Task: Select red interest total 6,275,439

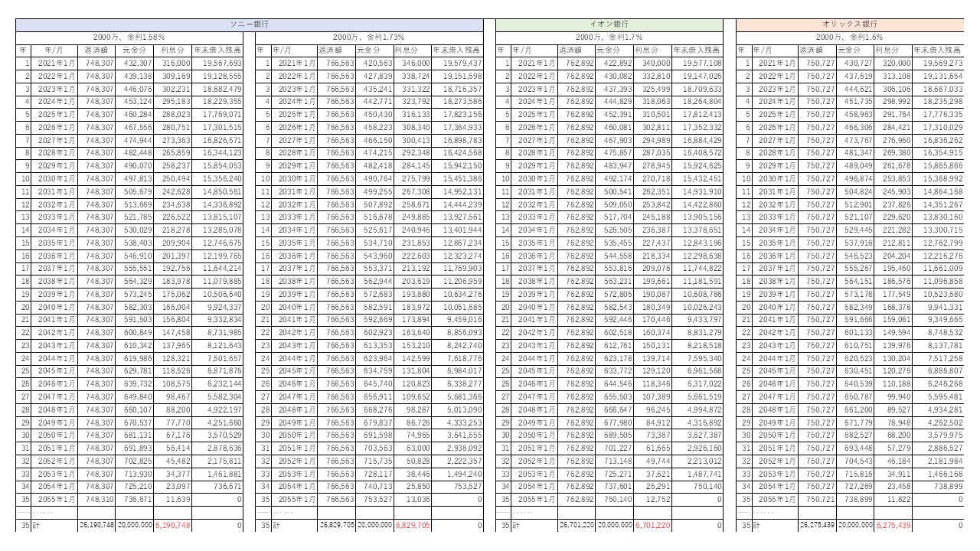Action: coord(893,526)
